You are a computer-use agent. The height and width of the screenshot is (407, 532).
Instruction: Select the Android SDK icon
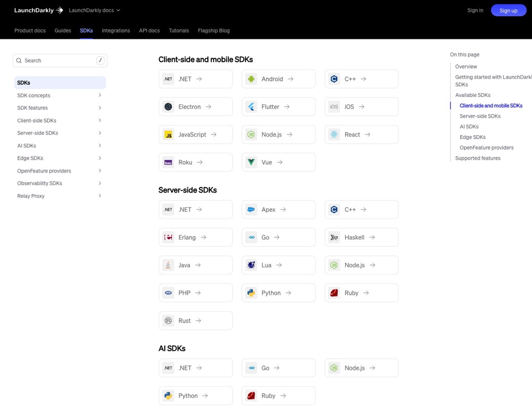tap(251, 79)
